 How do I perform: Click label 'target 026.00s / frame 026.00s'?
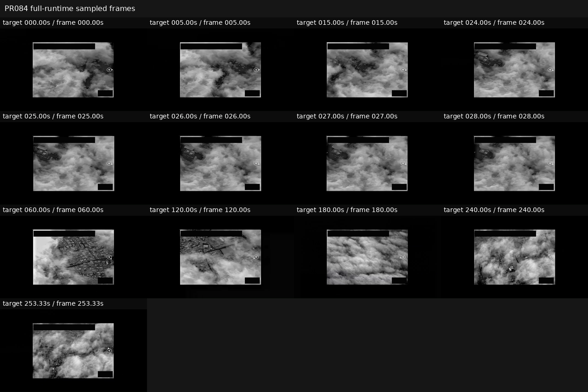click(200, 116)
